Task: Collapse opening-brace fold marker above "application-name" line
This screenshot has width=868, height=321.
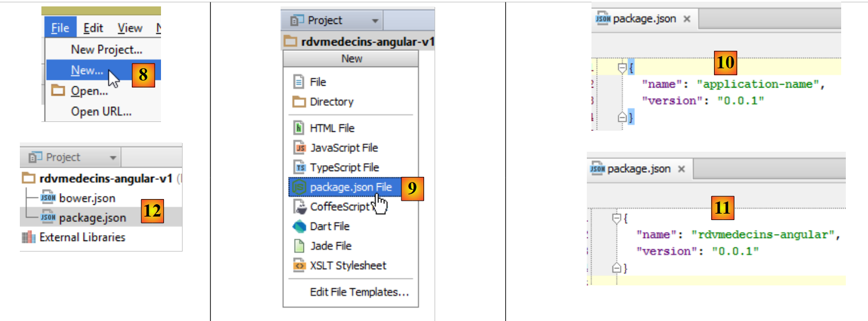Action: pyautogui.click(x=622, y=68)
